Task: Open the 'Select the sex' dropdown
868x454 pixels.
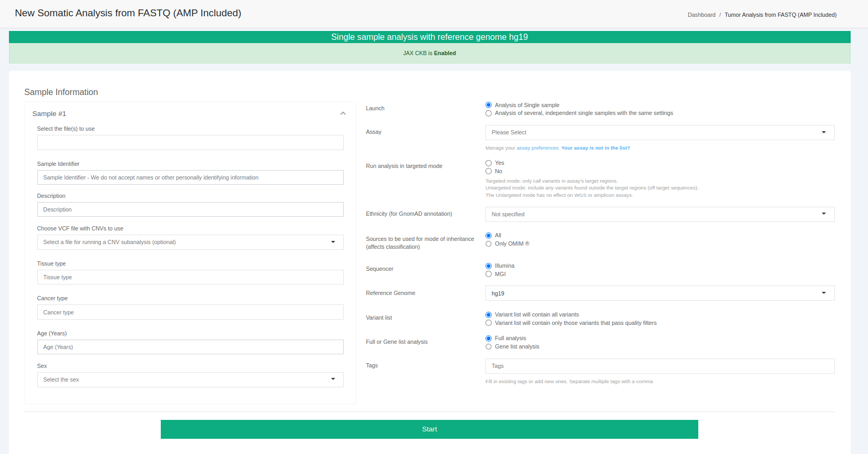Action: tap(190, 379)
